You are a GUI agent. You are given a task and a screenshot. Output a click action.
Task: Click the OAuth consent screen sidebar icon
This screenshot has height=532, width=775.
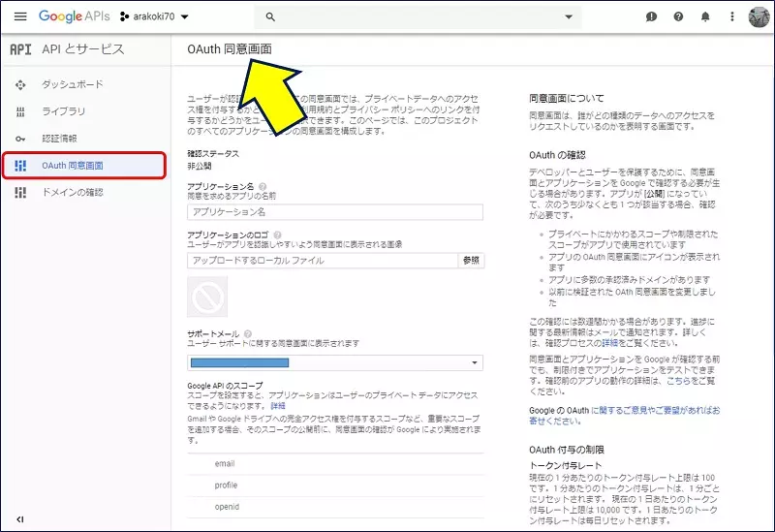[20, 166]
